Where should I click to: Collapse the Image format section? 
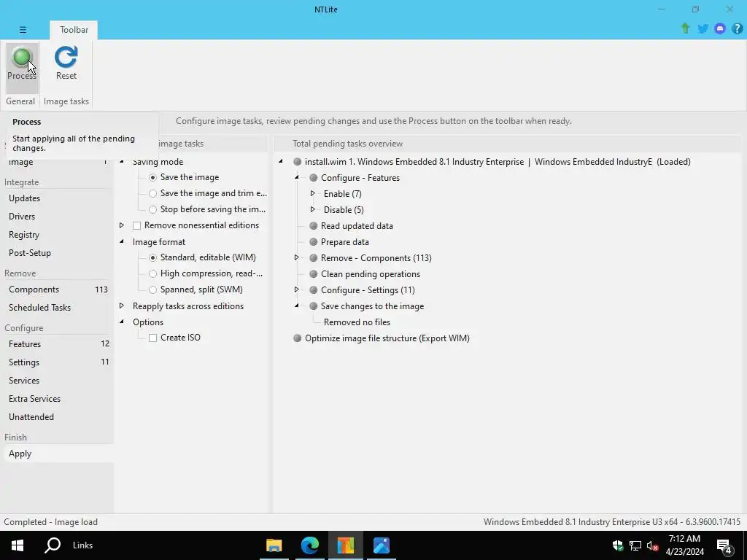click(122, 241)
